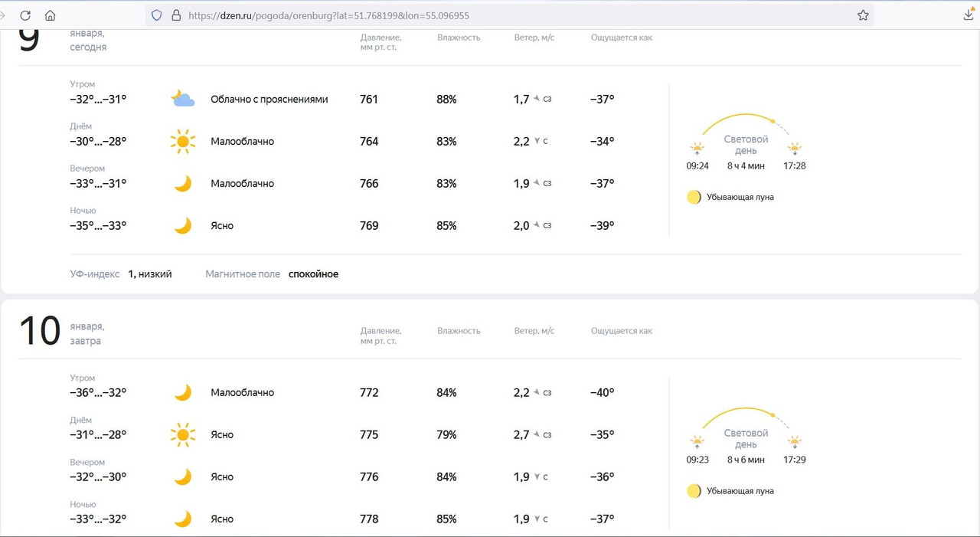Click the partly cloudy icon for January 9 morning
Viewport: 980px width, 537px height.
point(182,99)
